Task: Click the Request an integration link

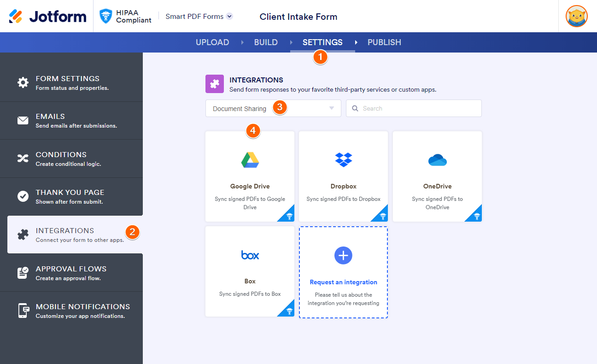Action: point(343,282)
